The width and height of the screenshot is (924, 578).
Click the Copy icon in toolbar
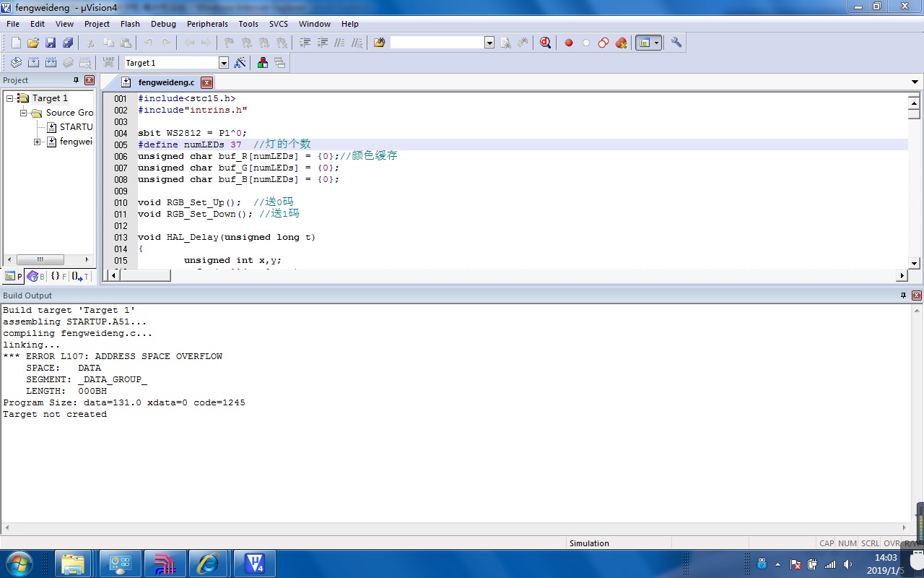[108, 43]
